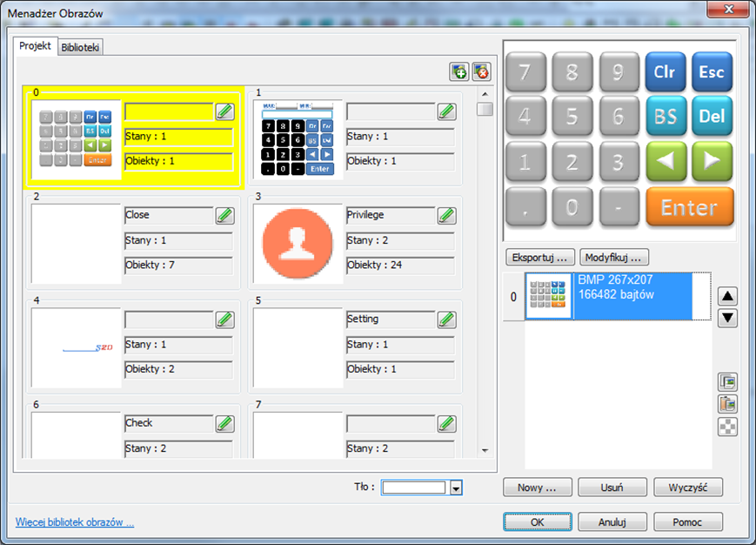756x545 pixels.
Task: Click the white Tło color swatch
Action: (x=414, y=488)
